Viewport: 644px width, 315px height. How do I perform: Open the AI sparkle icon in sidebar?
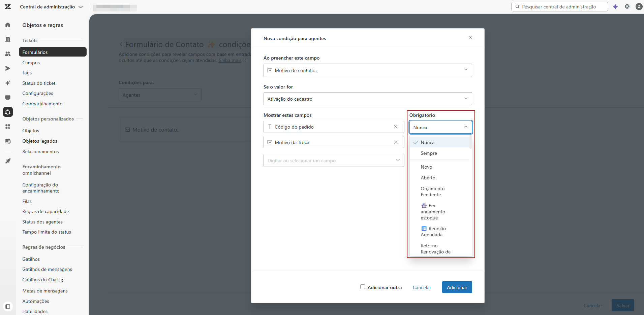[8, 83]
